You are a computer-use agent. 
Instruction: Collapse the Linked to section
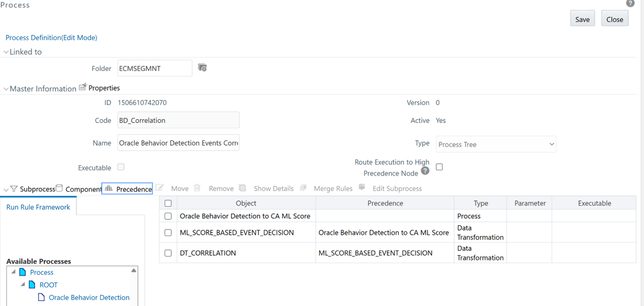pos(6,52)
